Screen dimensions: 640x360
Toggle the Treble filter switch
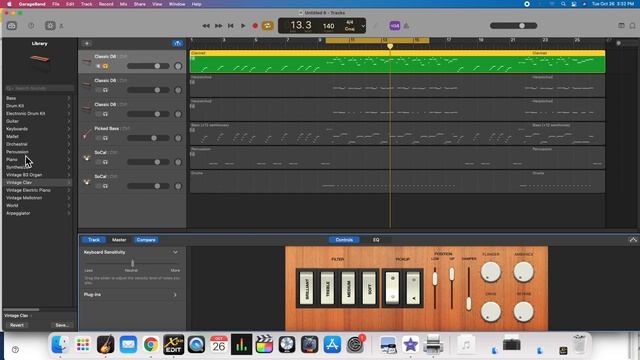click(x=327, y=288)
